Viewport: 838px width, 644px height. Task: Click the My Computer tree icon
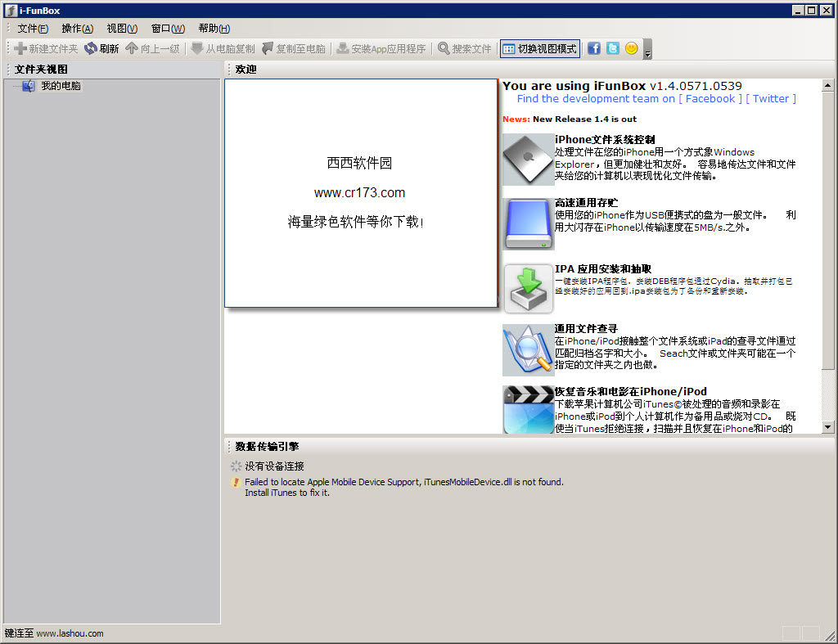pyautogui.click(x=29, y=86)
